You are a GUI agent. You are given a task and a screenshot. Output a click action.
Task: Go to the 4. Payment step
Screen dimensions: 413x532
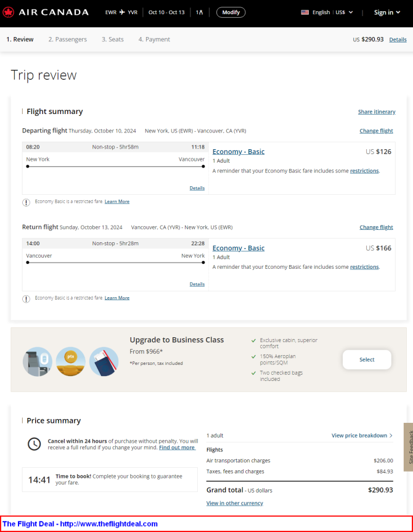(154, 39)
